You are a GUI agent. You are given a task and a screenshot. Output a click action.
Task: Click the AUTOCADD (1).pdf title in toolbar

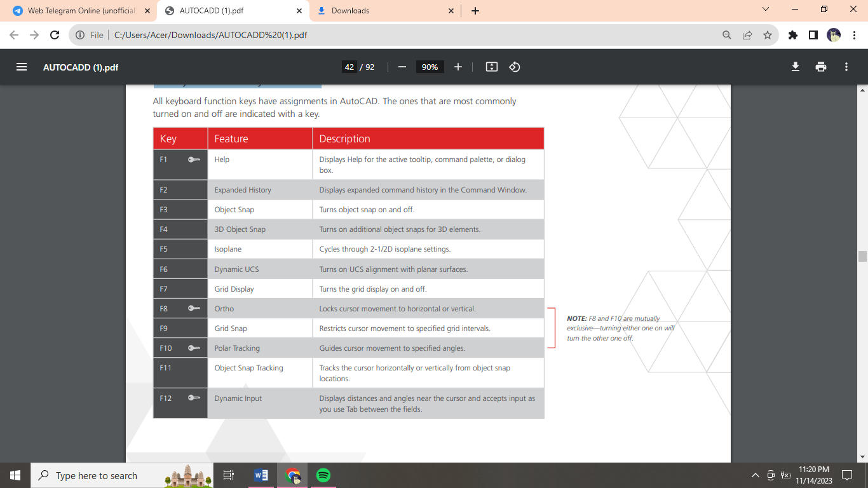click(81, 67)
